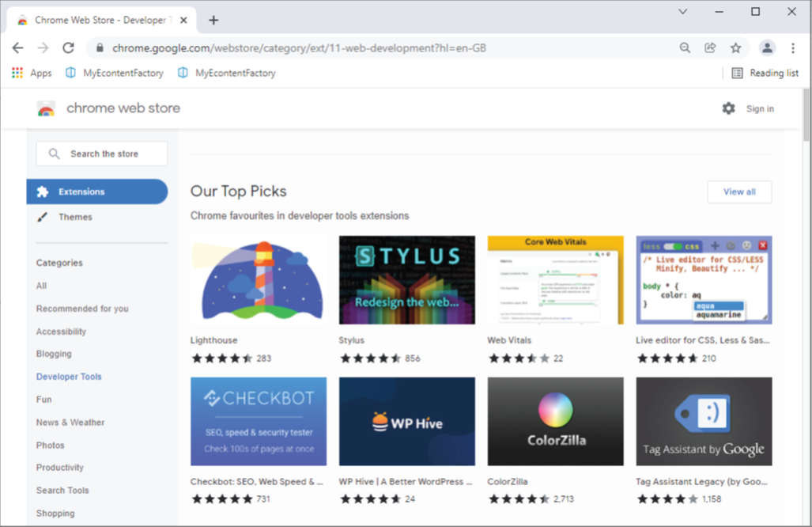Click the Chrome Web Store rainbow logo

[x=46, y=109]
